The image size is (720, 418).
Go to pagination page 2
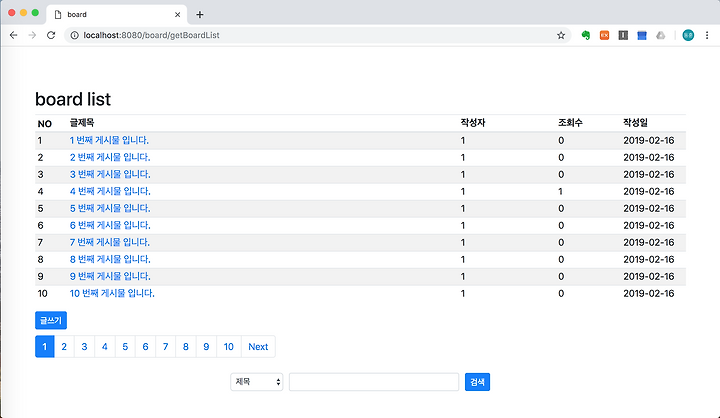64,347
